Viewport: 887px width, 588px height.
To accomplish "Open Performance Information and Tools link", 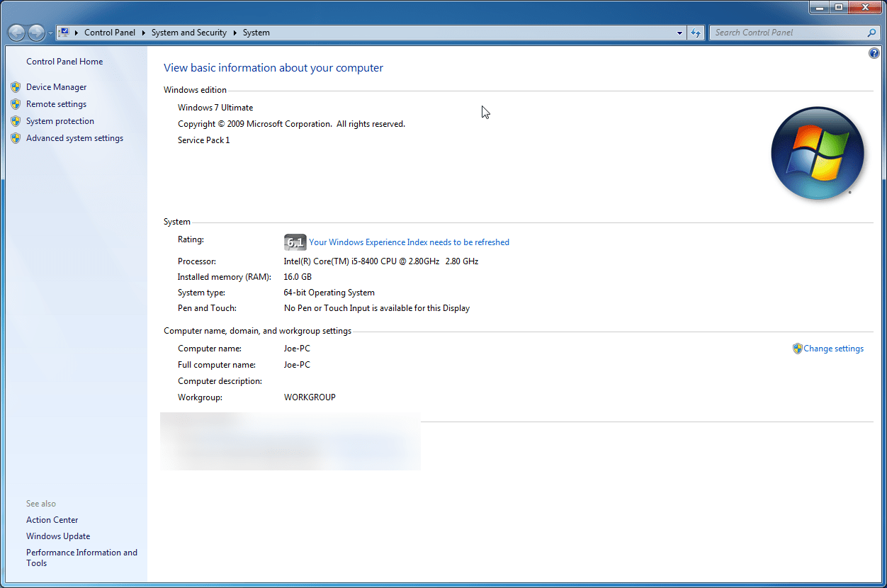I will 82,558.
